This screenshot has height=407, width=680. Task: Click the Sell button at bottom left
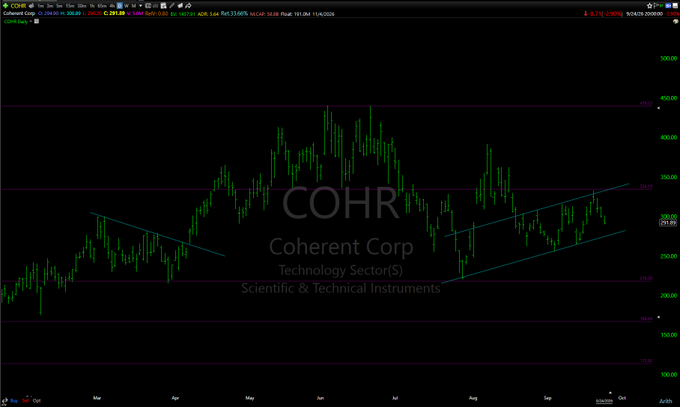pyautogui.click(x=26, y=400)
